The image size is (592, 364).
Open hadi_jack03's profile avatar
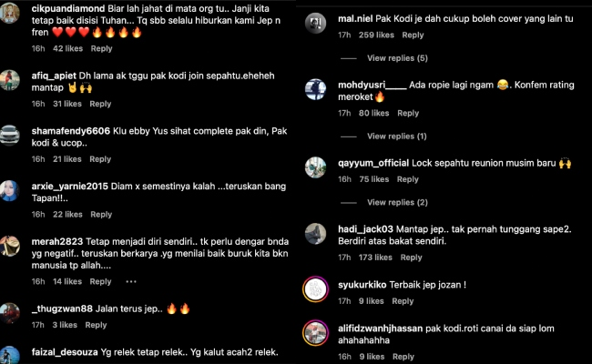point(315,234)
